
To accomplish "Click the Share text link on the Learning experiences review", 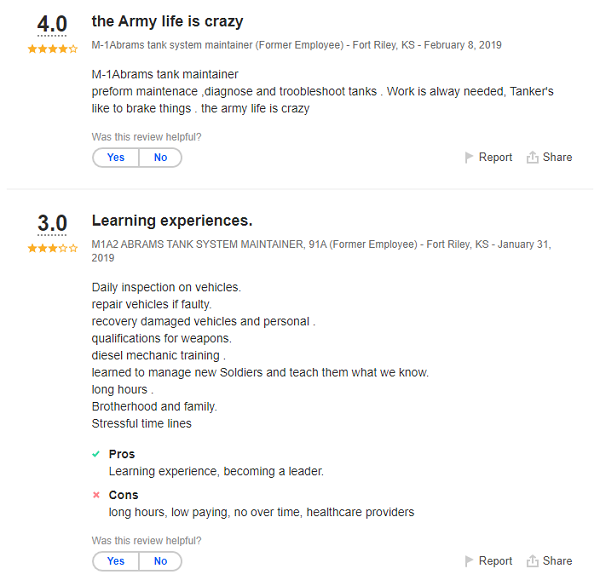I will coord(557,561).
